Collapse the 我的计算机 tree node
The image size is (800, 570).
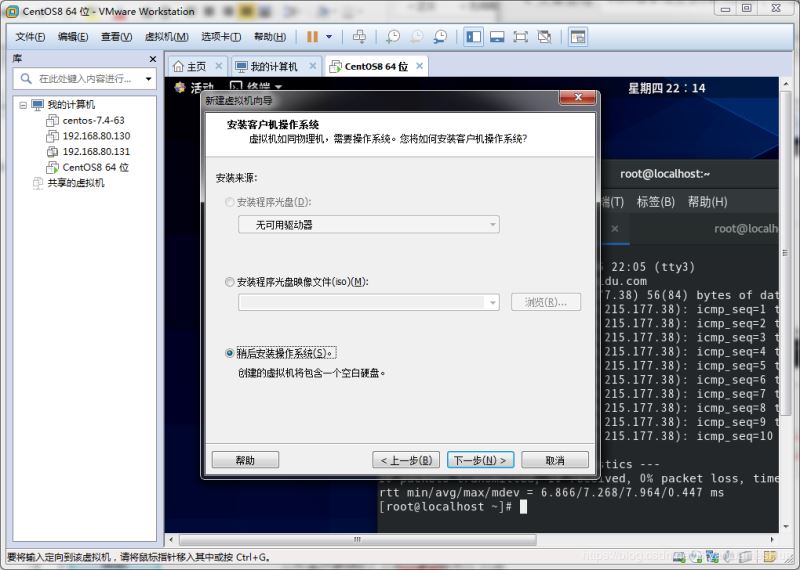click(23, 105)
